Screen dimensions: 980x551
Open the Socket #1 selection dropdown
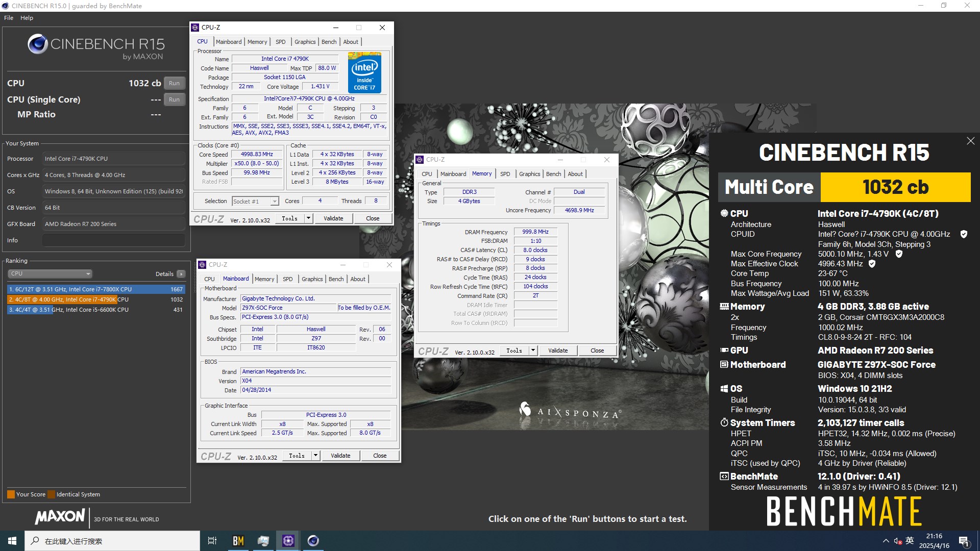[255, 201]
